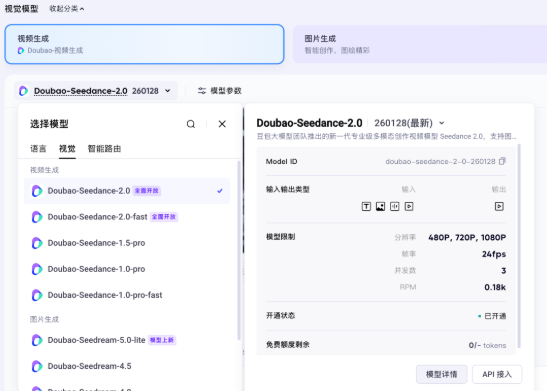Select Doubao-Seedream-4.5 model
Viewport: 547px width, 391px height.
(x=127, y=366)
